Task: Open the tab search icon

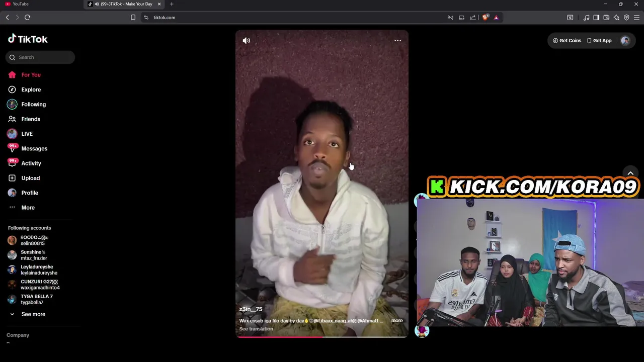Action: (570, 18)
